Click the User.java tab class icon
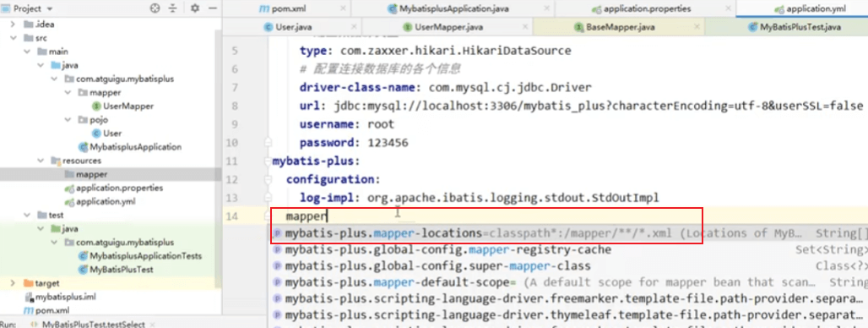 point(269,26)
